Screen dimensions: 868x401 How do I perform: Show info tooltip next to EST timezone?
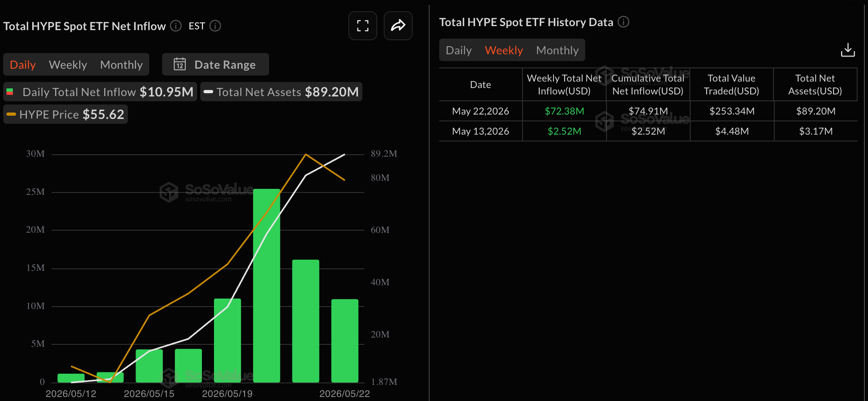(x=215, y=26)
